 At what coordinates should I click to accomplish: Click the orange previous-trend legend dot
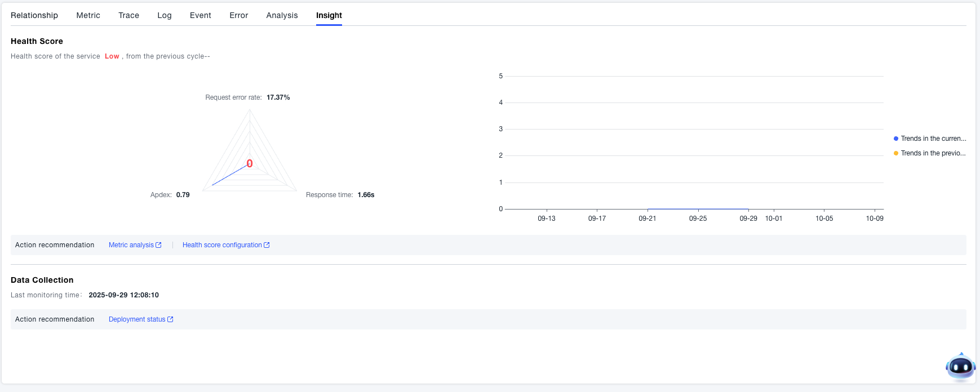point(896,153)
